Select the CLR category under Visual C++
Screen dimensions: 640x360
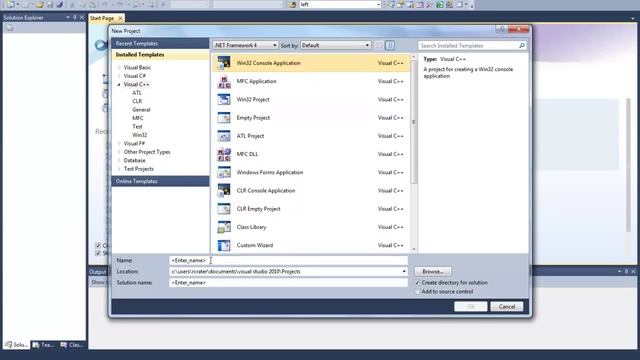pyautogui.click(x=137, y=101)
